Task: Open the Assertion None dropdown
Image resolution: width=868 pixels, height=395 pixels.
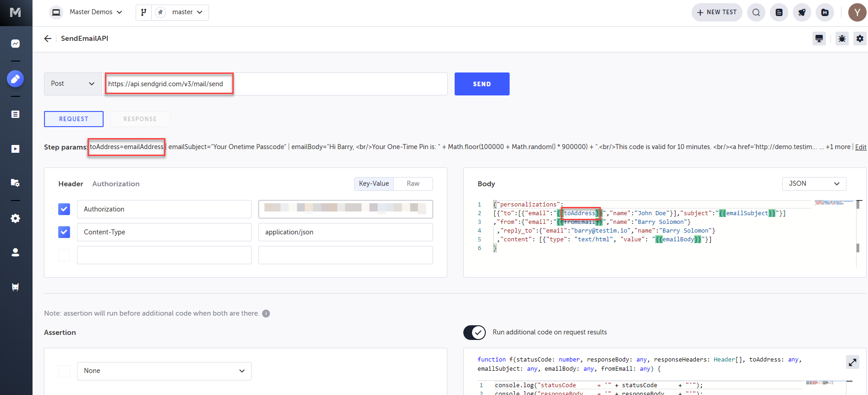Action: point(164,371)
